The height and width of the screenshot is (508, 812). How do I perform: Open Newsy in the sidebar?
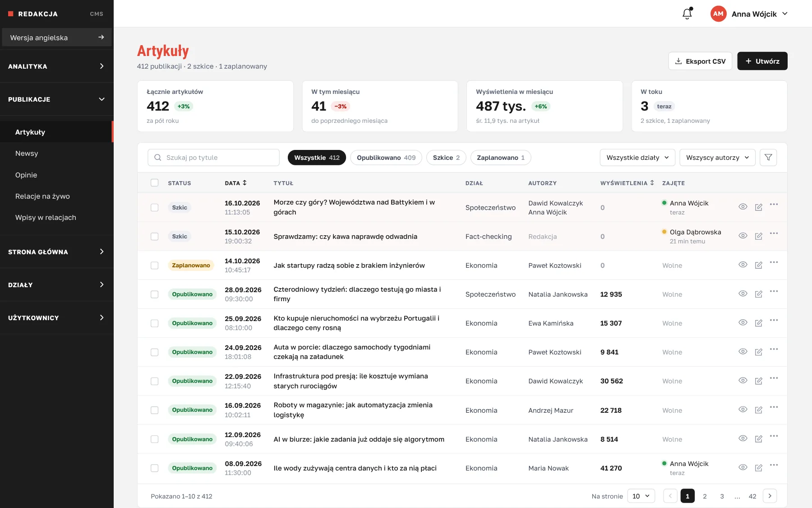coord(57,154)
